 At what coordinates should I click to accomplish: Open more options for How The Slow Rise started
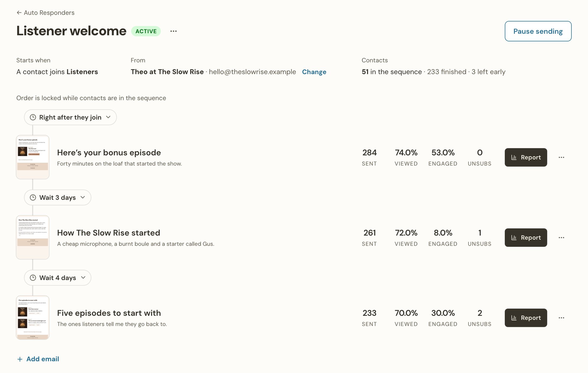[561, 237]
